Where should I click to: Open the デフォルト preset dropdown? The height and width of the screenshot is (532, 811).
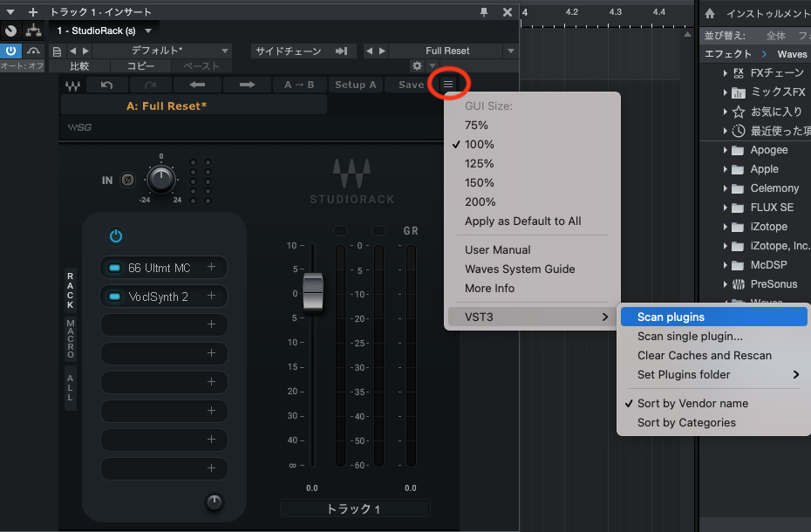225,51
